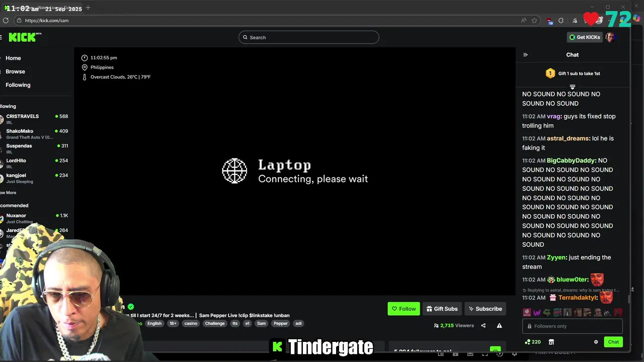Screen dimensions: 644x362
Task: Select the OUGH emote
Action: 557,313
